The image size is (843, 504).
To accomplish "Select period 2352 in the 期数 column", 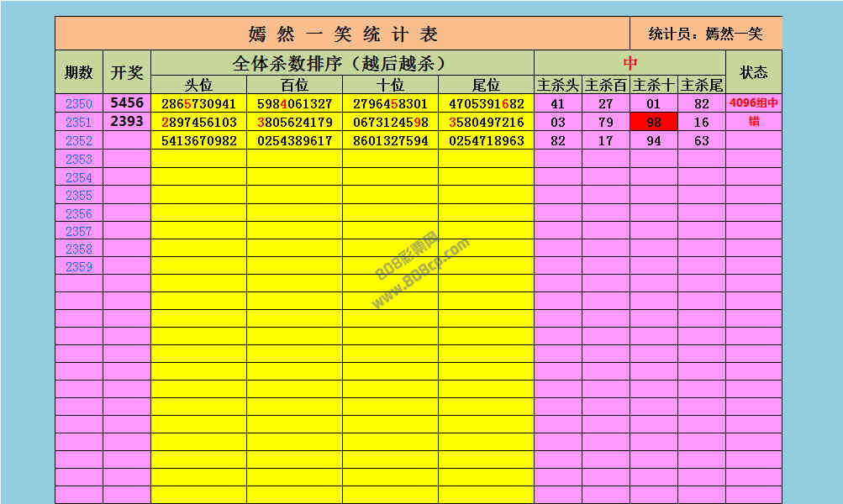I will coord(79,141).
